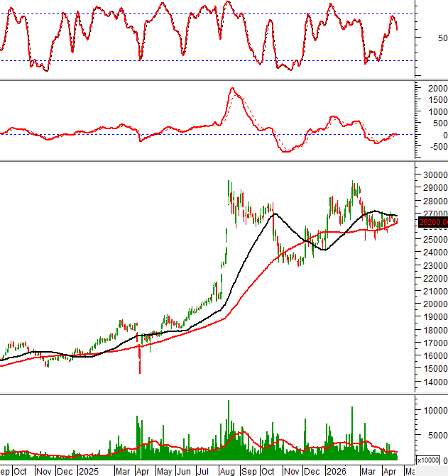The width and height of the screenshot is (448, 476).
Task: Pick the Jul month label on time axis
Action: pyautogui.click(x=203, y=470)
